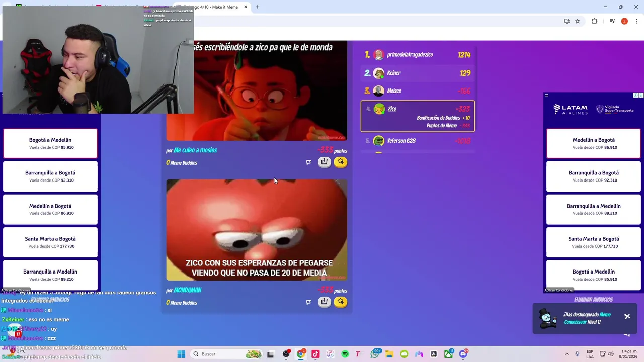Open the Chrome three-dot menu
Image resolution: width=644 pixels, height=362 pixels.
[636, 21]
